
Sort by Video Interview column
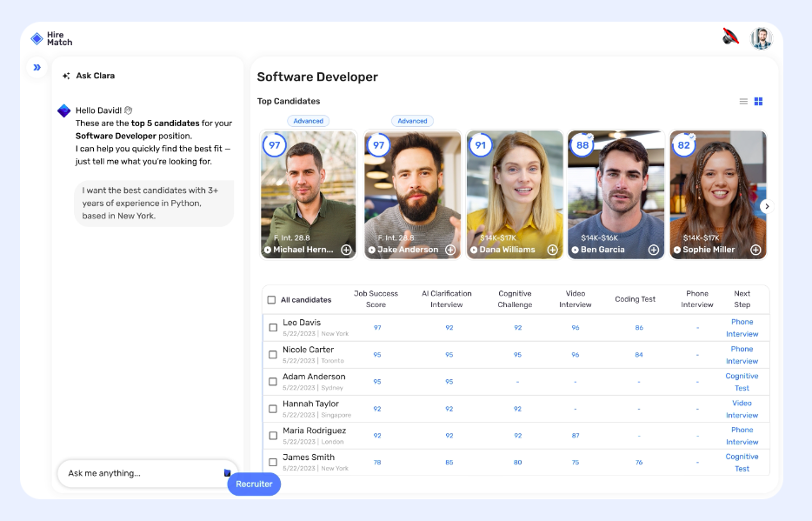pyautogui.click(x=575, y=299)
